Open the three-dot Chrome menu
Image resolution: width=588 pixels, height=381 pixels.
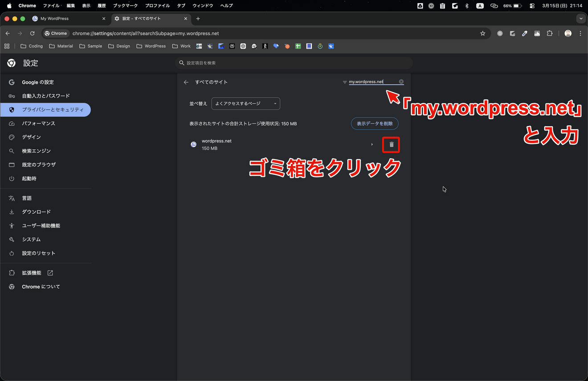[x=580, y=33]
